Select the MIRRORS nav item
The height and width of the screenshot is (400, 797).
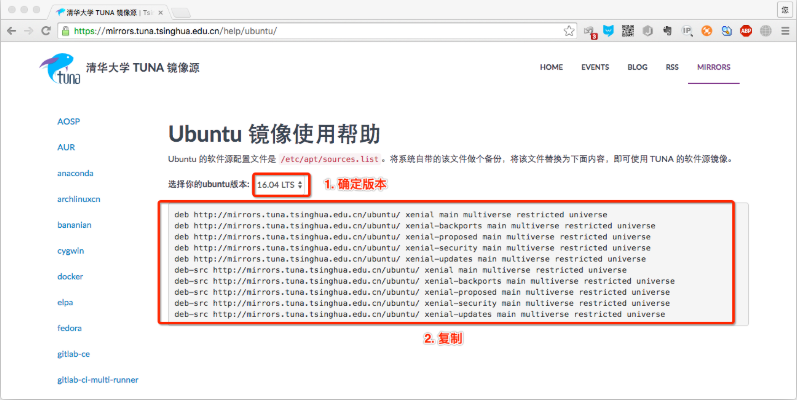pyautogui.click(x=714, y=67)
